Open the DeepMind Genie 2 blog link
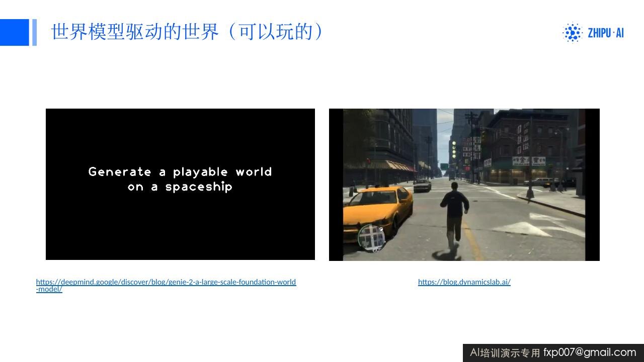 (x=166, y=285)
